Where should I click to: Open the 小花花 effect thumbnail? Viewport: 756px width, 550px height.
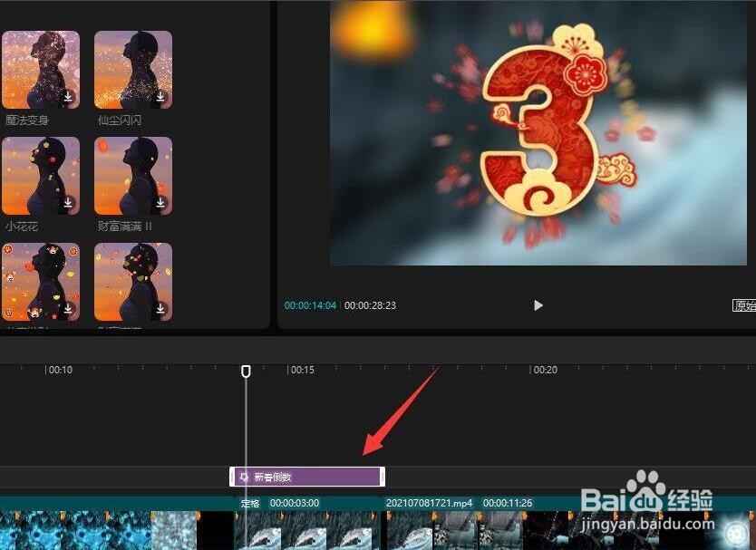click(x=41, y=173)
